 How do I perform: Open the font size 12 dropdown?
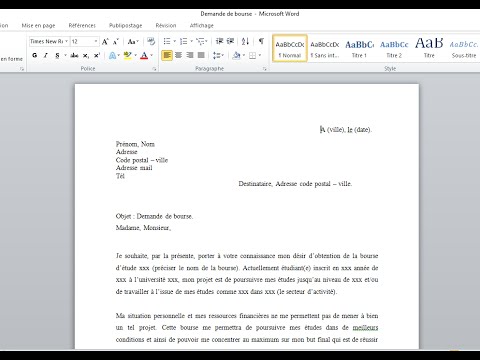[96, 41]
